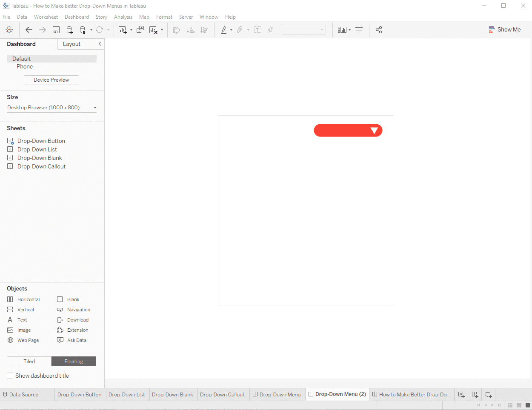Open the pause auto updates dropdown arrow
Viewport: 532px width, 410px height.
point(91,30)
